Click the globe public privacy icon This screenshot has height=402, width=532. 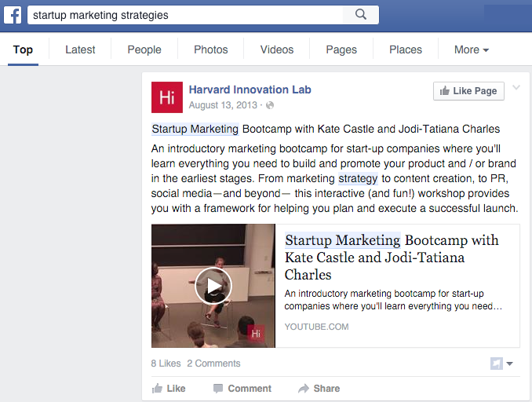270,105
